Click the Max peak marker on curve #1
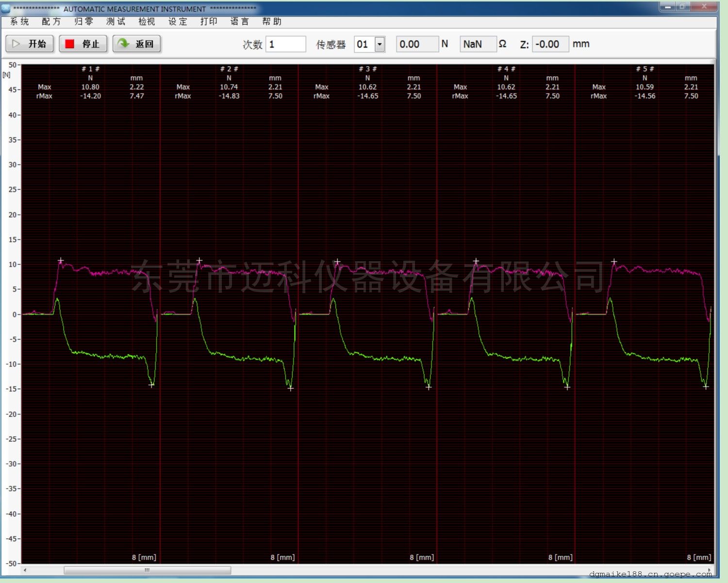Image resolution: width=728 pixels, height=583 pixels. (61, 261)
